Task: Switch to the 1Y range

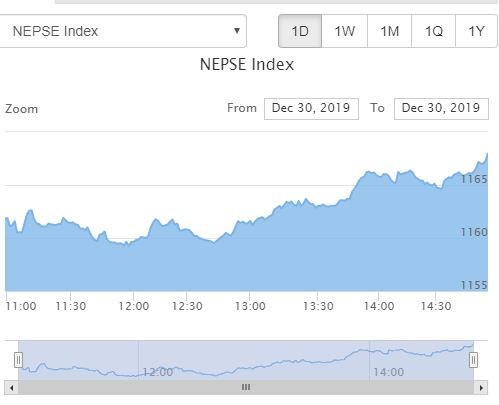Action: (476, 31)
